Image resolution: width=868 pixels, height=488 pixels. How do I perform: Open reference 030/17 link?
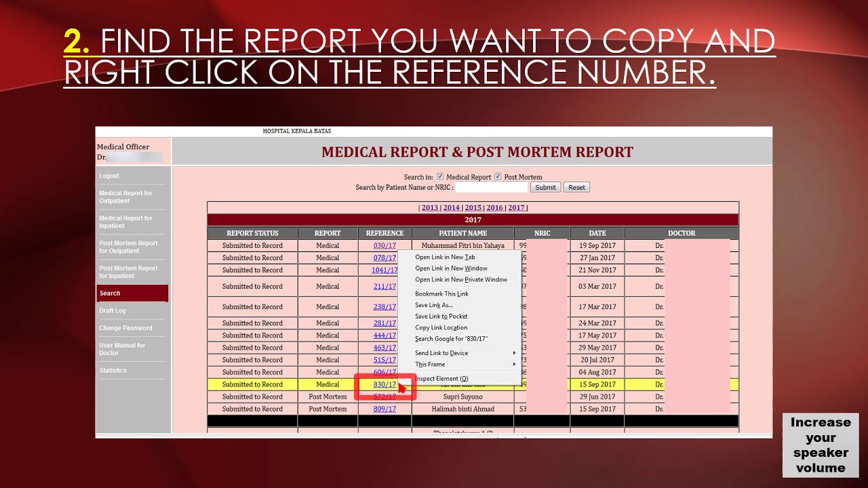point(384,246)
